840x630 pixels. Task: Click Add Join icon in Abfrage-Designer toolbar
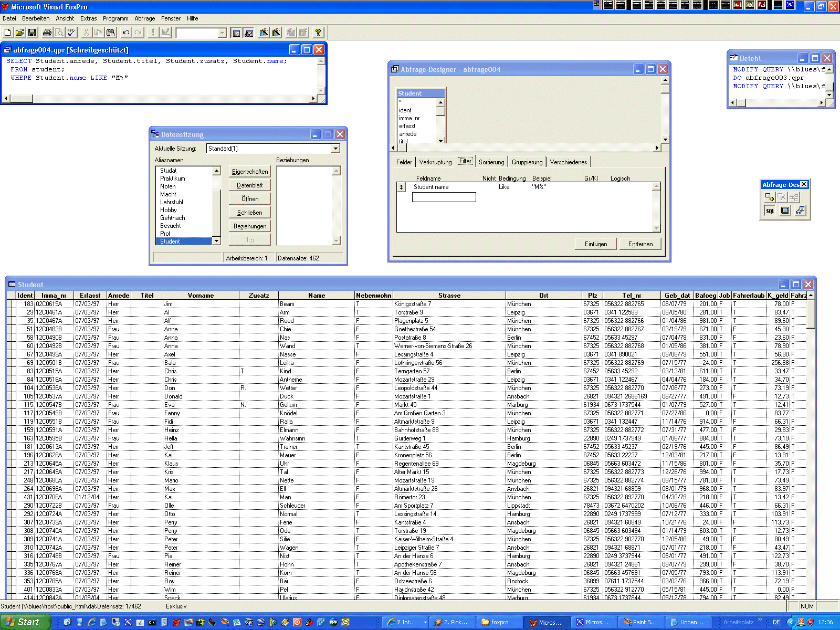pyautogui.click(x=794, y=197)
